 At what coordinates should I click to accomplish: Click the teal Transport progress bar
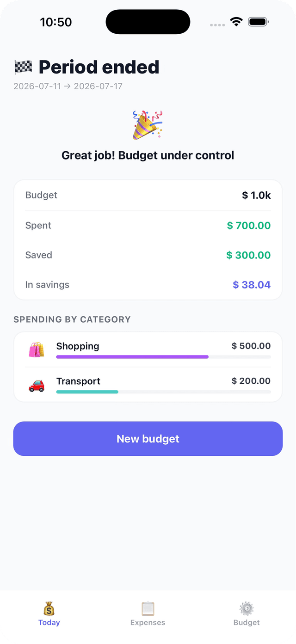pyautogui.click(x=87, y=392)
